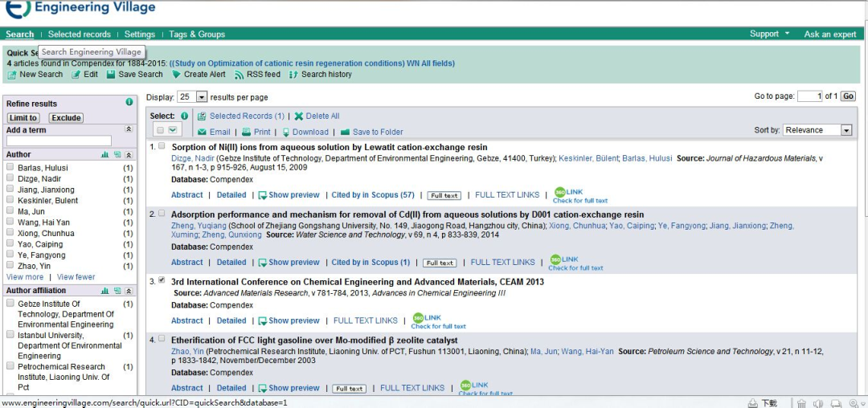
Task: Click the Limit to button
Action: (x=23, y=118)
